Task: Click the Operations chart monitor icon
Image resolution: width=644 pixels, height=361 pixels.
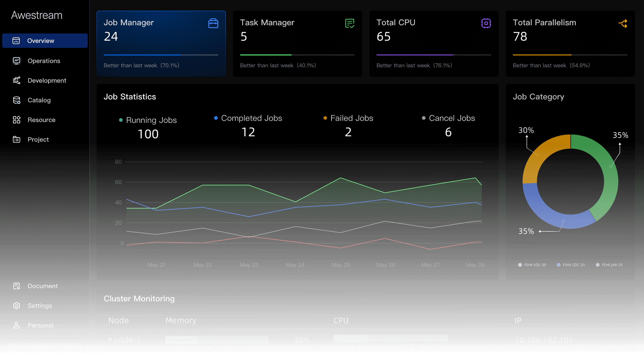Action: click(x=17, y=61)
